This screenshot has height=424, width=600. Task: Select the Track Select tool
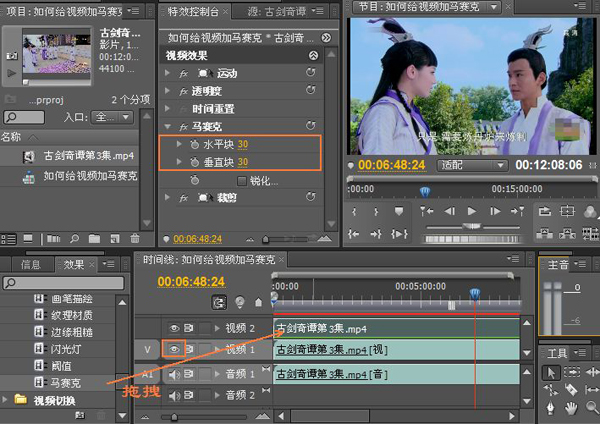572,372
